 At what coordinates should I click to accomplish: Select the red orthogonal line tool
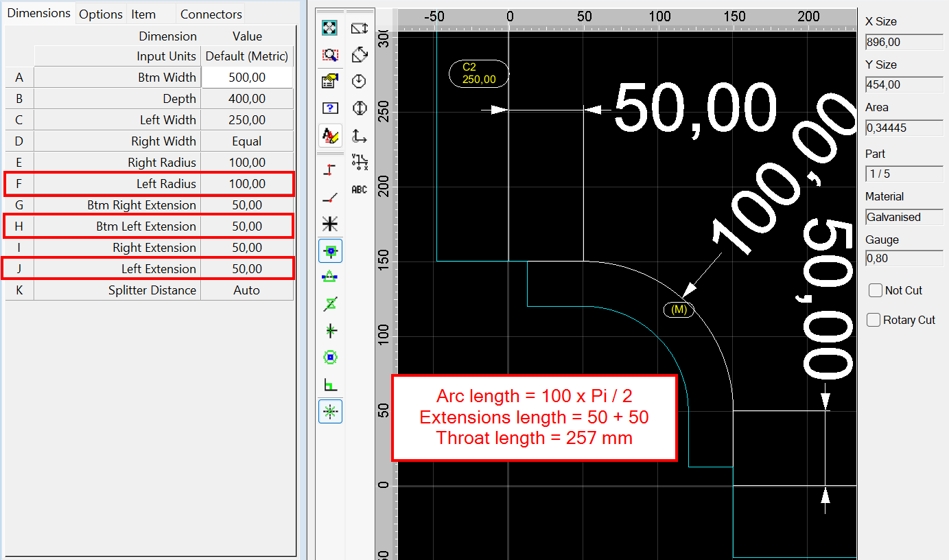(331, 170)
